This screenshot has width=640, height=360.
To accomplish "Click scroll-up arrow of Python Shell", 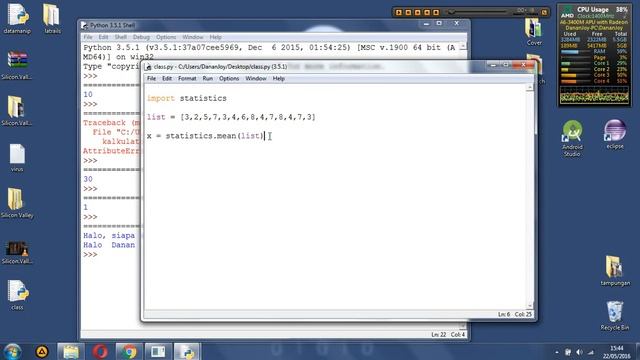I will (463, 47).
